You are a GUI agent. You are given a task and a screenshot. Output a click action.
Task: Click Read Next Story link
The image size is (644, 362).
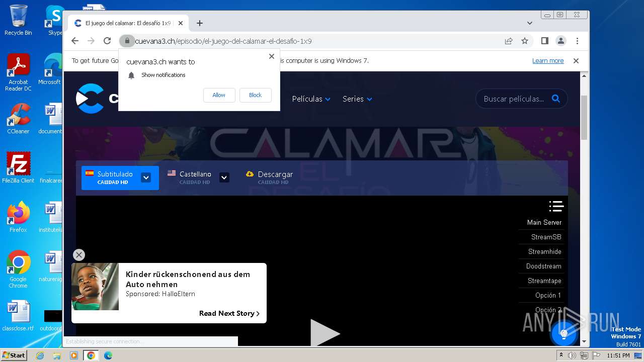coord(229,313)
